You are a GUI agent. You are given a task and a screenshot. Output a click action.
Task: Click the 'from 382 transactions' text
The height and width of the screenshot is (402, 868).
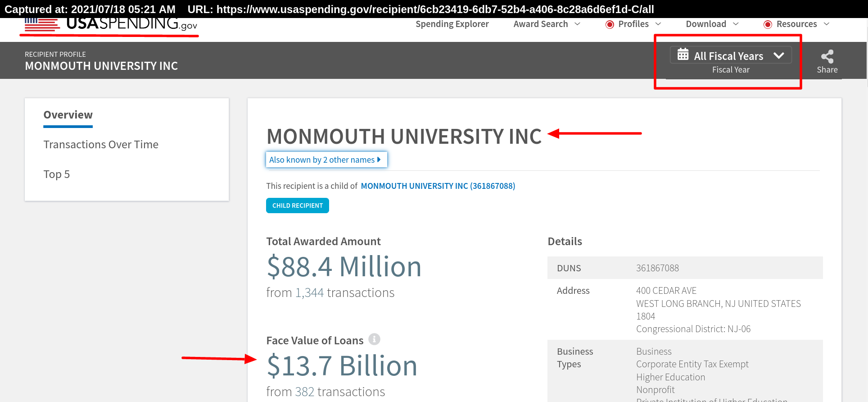point(325,392)
